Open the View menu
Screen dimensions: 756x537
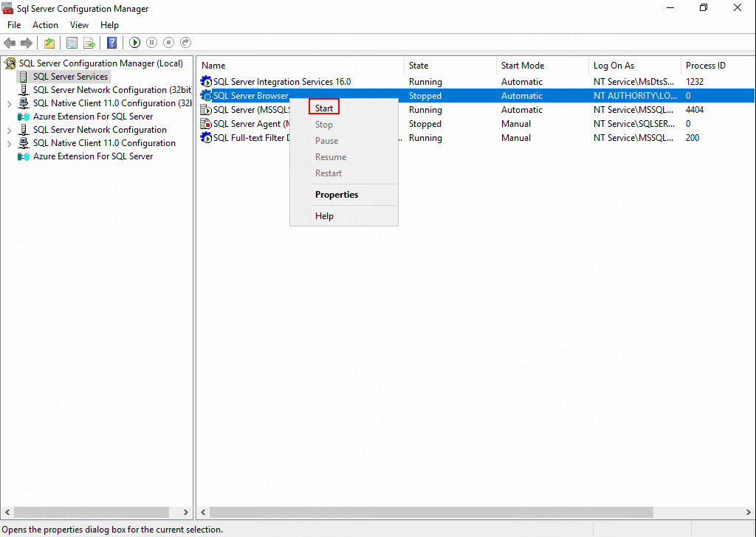click(79, 25)
